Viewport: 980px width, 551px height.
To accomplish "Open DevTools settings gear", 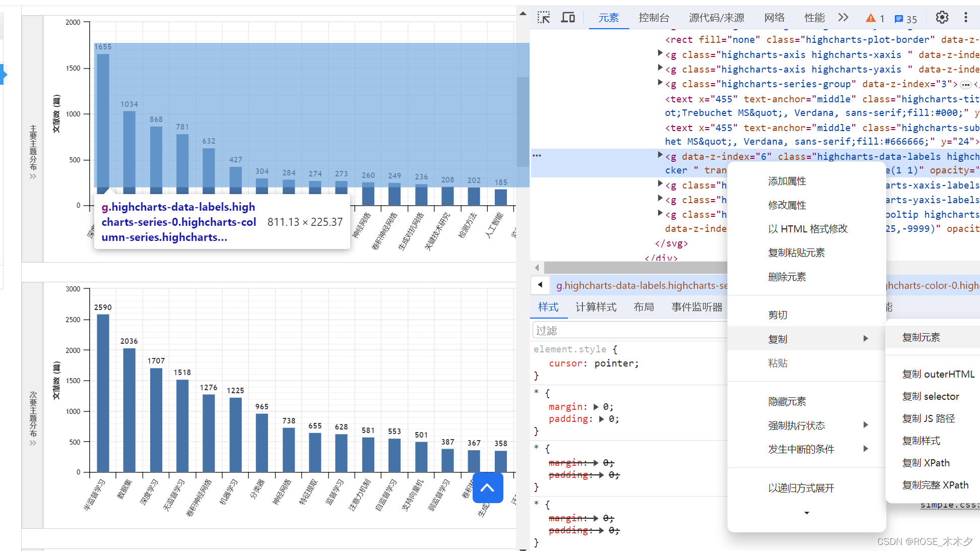I will [942, 18].
